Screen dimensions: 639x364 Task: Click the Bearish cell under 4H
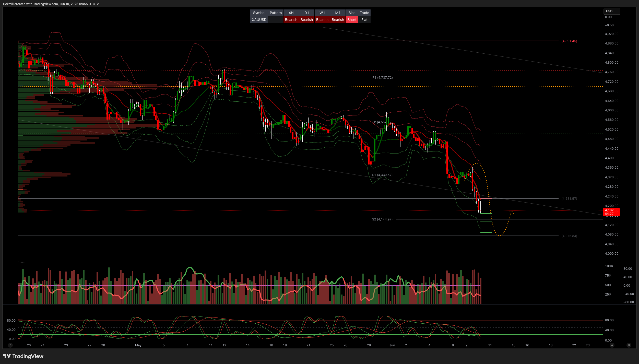(x=291, y=20)
